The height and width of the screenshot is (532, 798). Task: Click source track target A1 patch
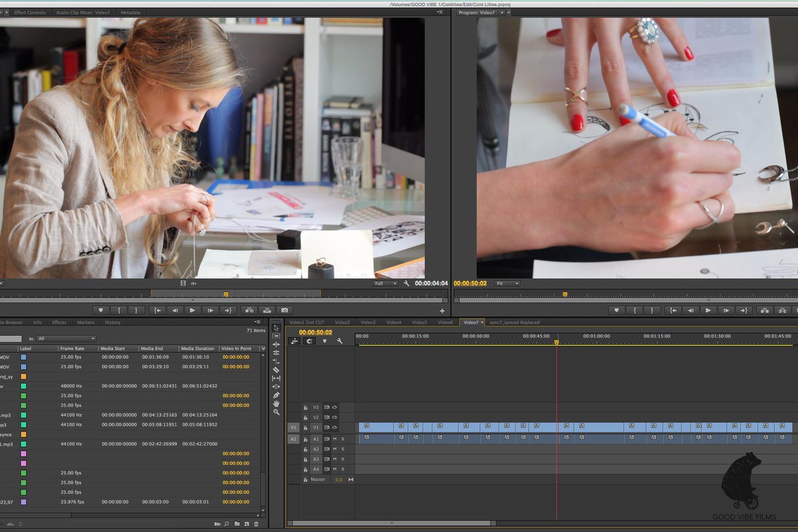coord(293,439)
